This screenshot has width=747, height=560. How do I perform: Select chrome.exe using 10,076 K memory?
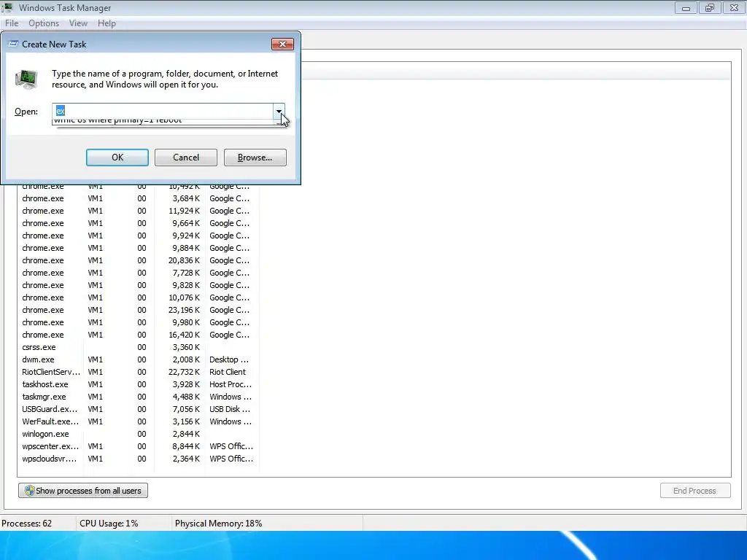pos(138,297)
